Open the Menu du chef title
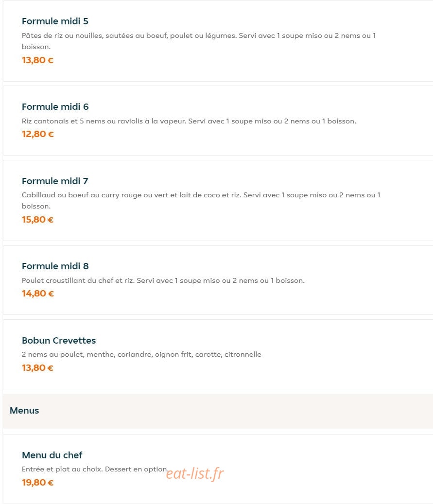This screenshot has width=433, height=504. [52, 455]
